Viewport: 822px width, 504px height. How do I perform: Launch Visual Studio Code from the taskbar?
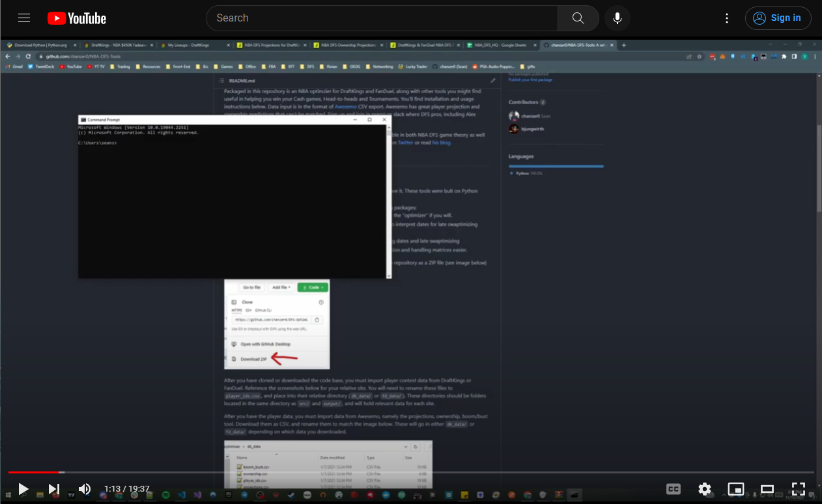click(x=181, y=495)
